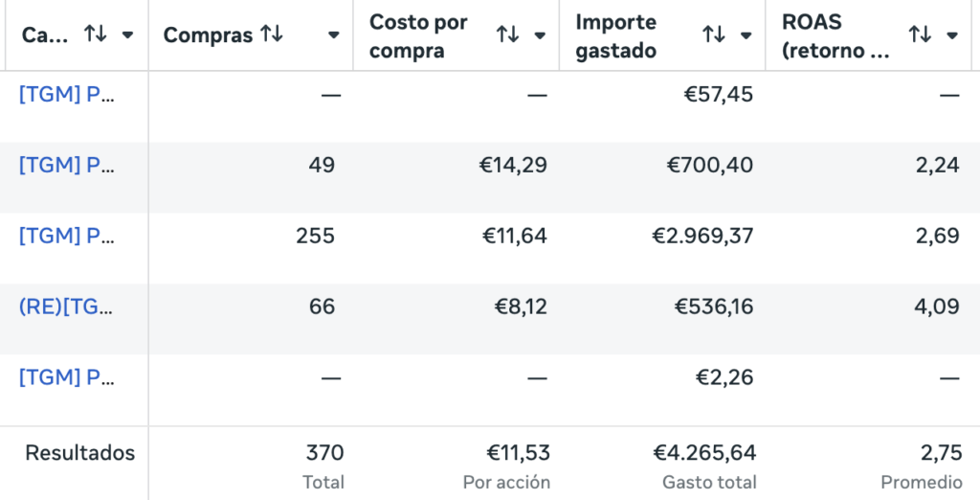Sort by Importe gastado arrows icon

(714, 35)
